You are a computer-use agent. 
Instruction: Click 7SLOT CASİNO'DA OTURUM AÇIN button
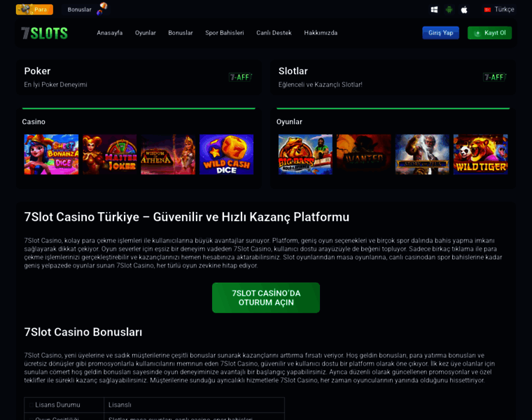pyautogui.click(x=266, y=298)
